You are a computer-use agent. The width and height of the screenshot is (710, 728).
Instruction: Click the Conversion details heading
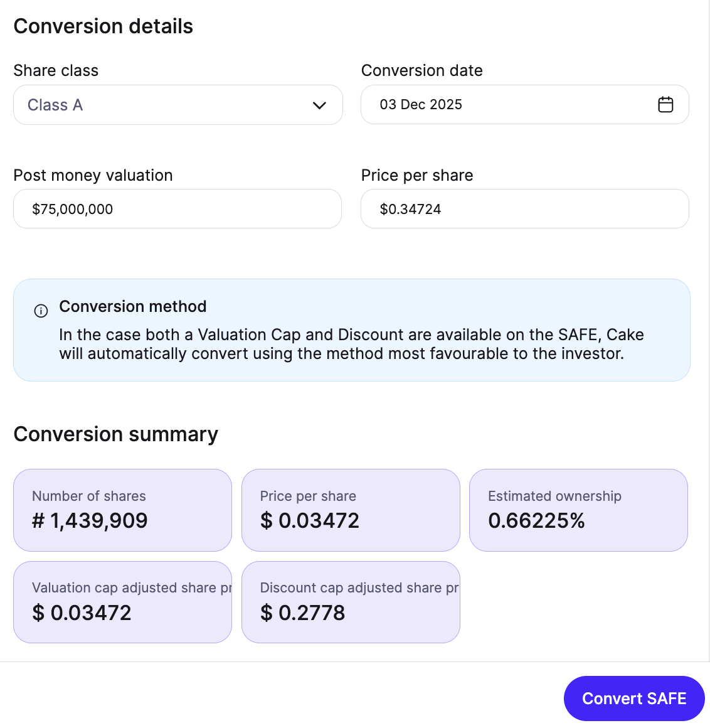coord(103,26)
